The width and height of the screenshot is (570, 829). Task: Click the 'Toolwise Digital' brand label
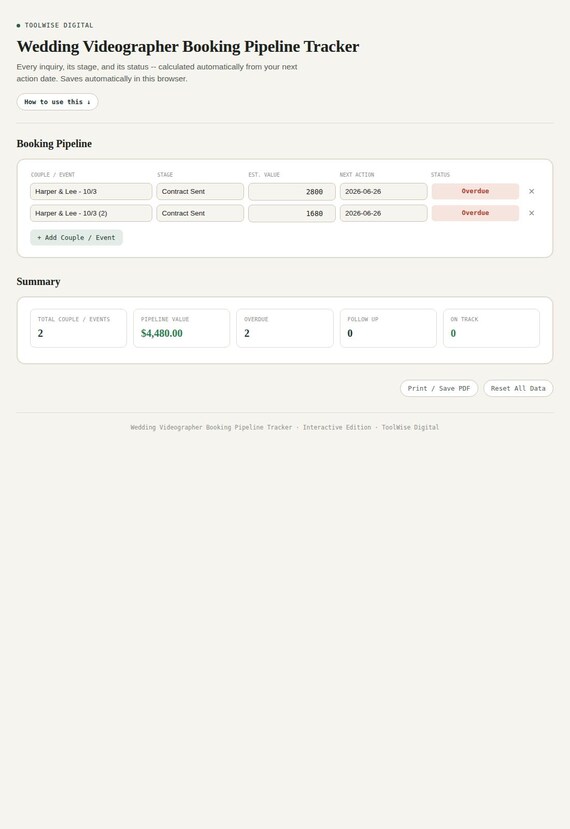[59, 25]
